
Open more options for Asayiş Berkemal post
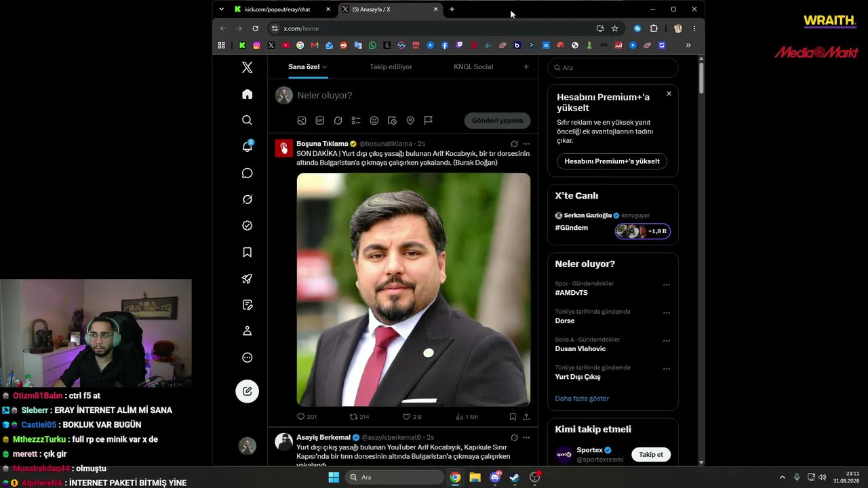pos(526,437)
